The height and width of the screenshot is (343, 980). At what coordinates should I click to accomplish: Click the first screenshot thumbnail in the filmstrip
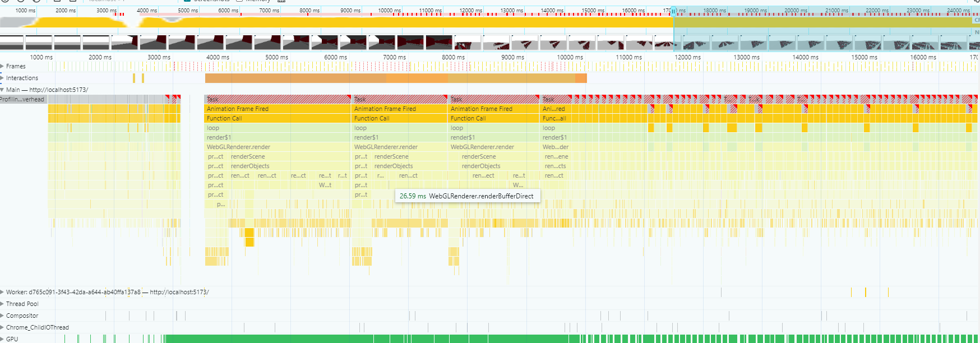(12, 43)
